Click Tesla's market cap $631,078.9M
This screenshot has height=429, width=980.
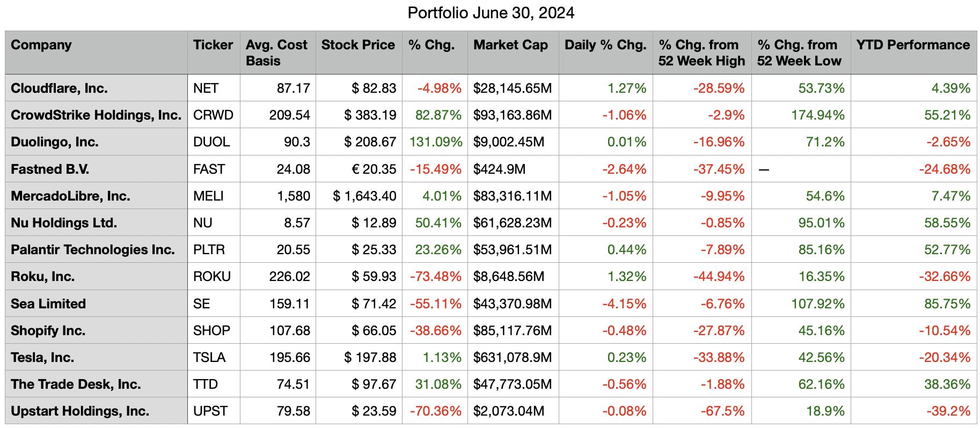[512, 358]
